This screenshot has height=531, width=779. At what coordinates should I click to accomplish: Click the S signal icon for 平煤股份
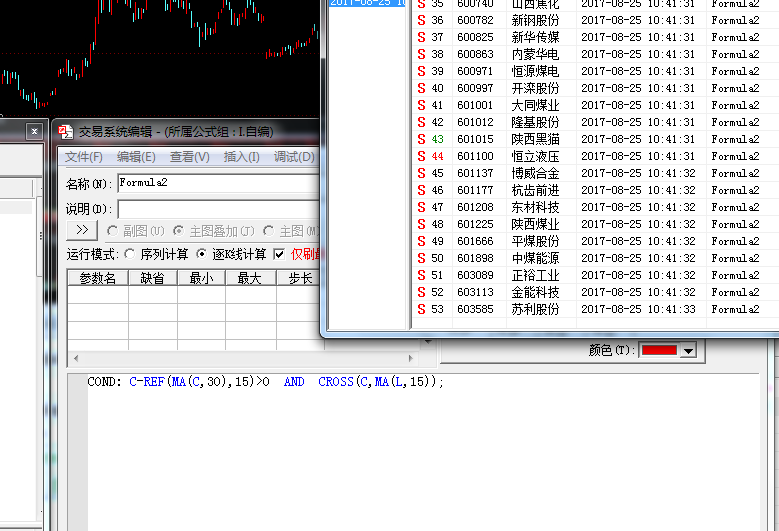click(421, 241)
